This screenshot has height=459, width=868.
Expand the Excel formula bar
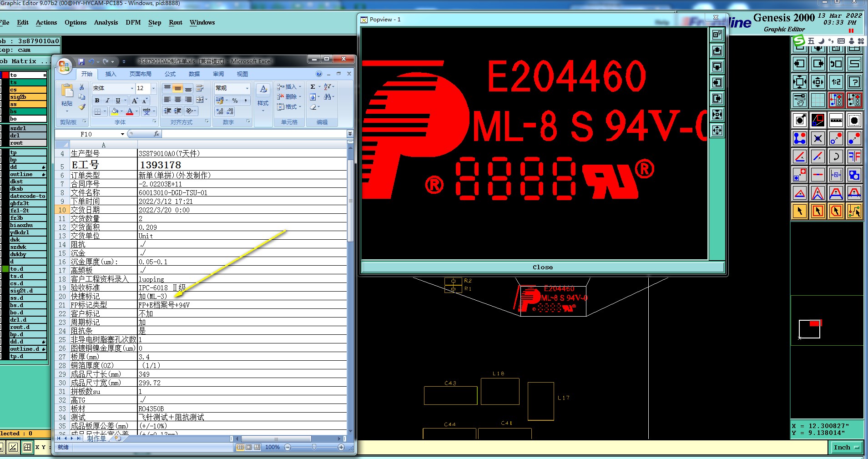(350, 134)
